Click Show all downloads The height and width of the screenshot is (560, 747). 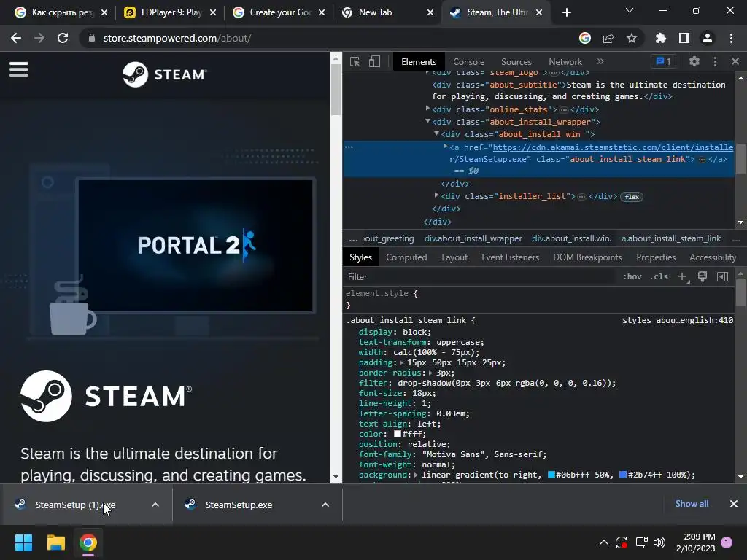click(x=692, y=504)
